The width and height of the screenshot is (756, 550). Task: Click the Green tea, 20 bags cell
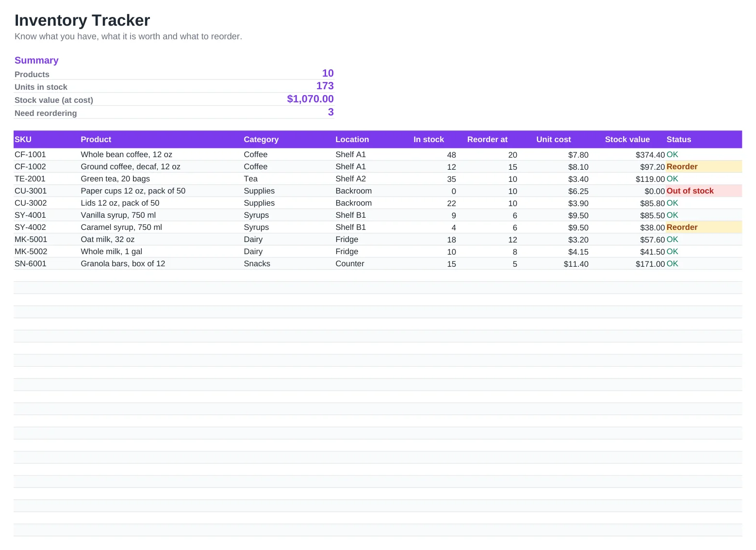[115, 178]
